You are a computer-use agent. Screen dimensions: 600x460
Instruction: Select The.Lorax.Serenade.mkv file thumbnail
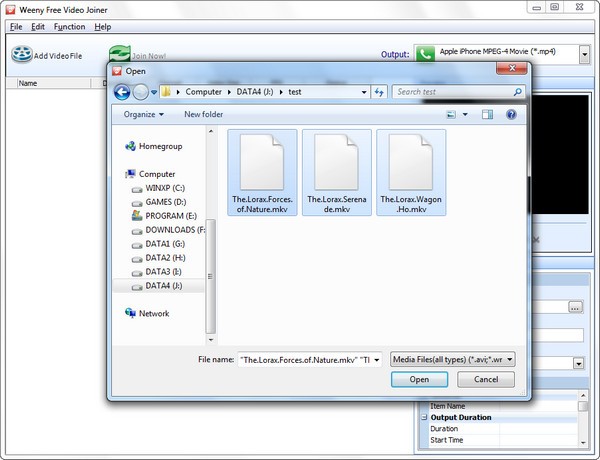(x=336, y=173)
